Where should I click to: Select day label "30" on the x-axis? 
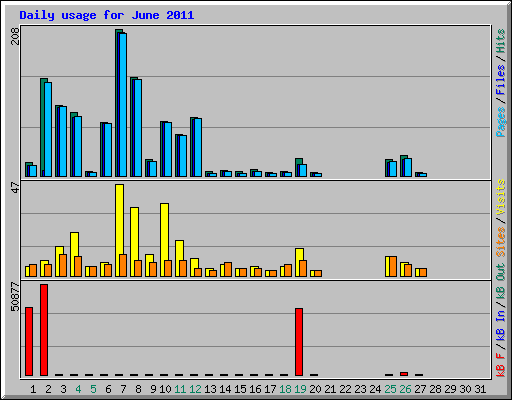pyautogui.click(x=465, y=389)
